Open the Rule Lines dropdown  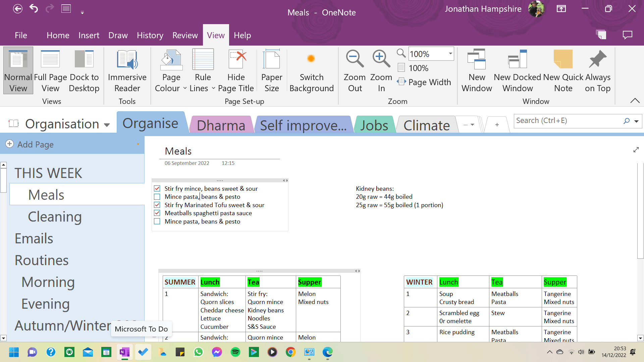(214, 88)
